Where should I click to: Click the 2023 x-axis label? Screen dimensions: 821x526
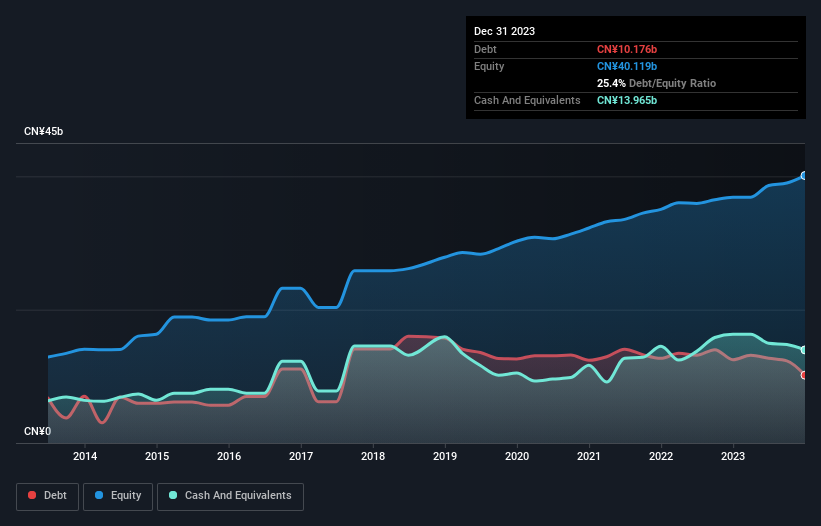tap(733, 456)
